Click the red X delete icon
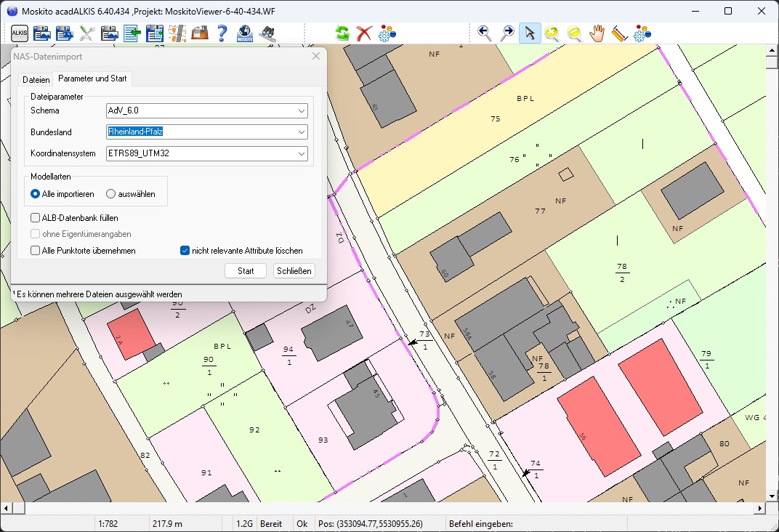The image size is (779, 532). [364, 33]
